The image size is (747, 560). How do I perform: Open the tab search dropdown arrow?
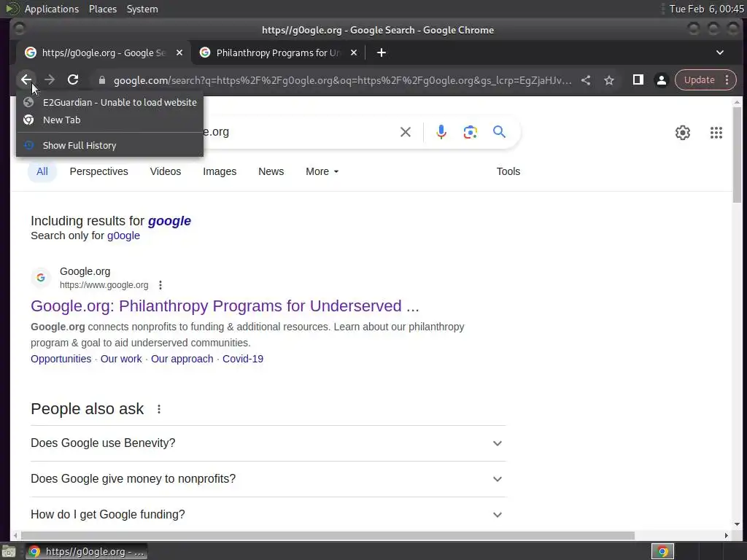720,52
